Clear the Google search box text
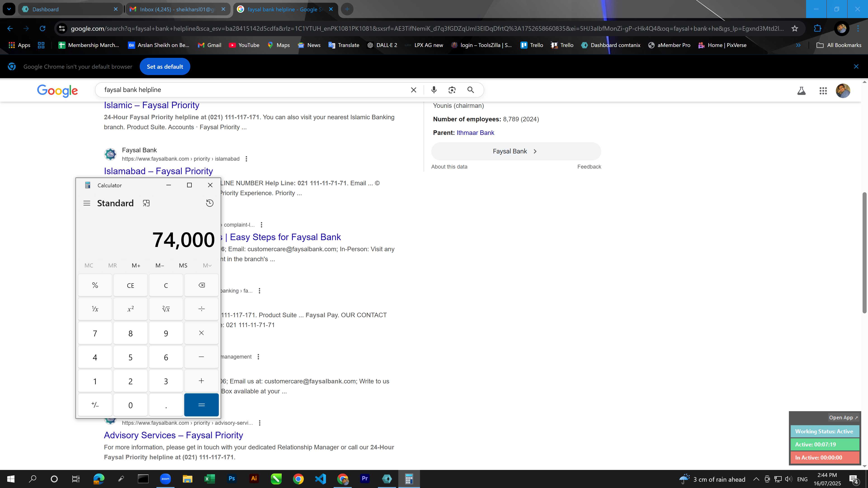 (x=413, y=90)
